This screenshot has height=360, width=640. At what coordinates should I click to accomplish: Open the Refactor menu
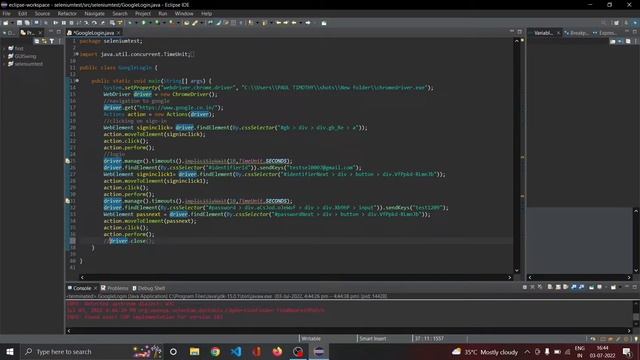tap(67, 13)
